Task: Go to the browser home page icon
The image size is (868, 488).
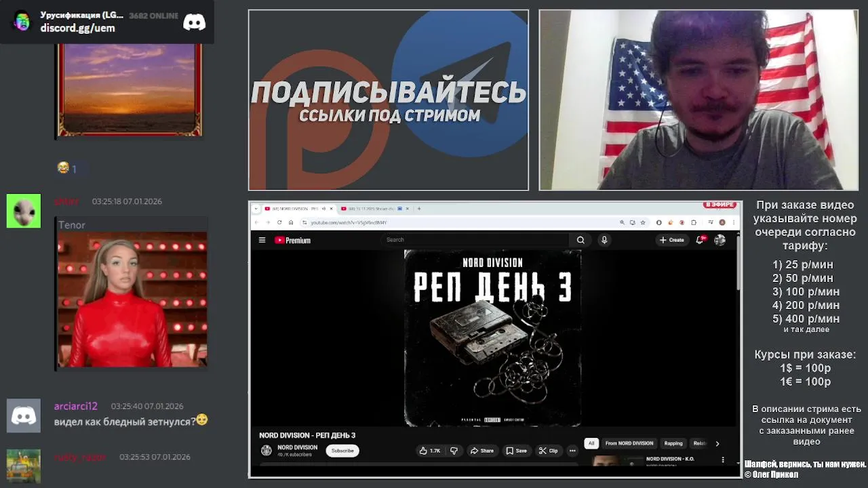Action: click(291, 222)
